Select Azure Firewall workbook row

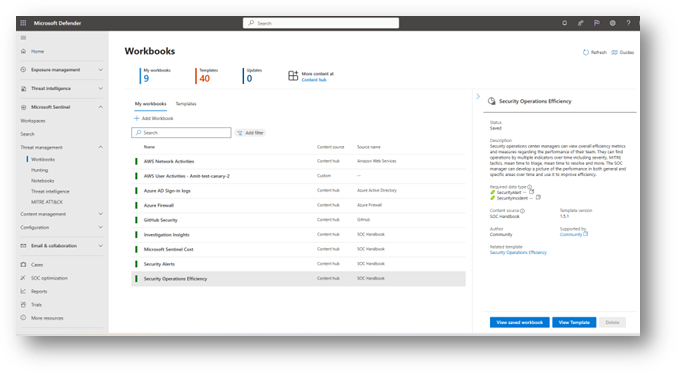pyautogui.click(x=298, y=205)
